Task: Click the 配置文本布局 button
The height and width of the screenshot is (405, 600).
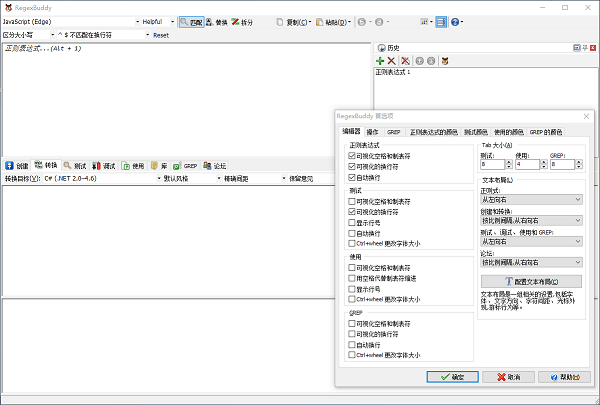Action: click(x=530, y=281)
